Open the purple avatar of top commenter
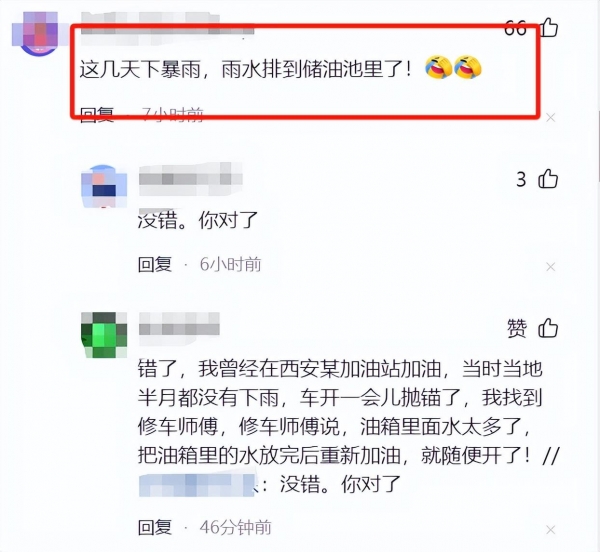Image resolution: width=600 pixels, height=552 pixels. click(x=35, y=34)
